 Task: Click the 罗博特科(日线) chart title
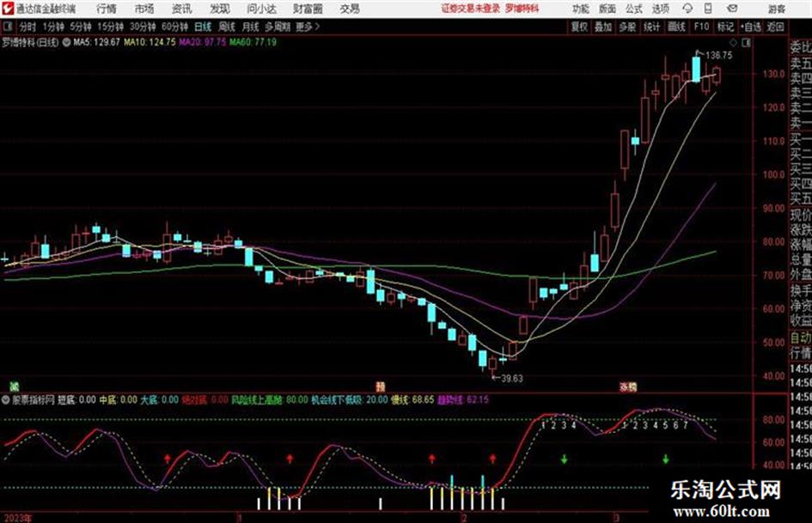31,42
